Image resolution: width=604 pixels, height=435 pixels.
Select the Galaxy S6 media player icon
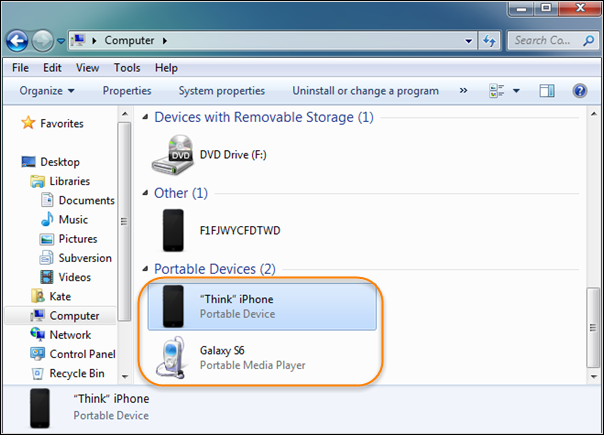171,357
